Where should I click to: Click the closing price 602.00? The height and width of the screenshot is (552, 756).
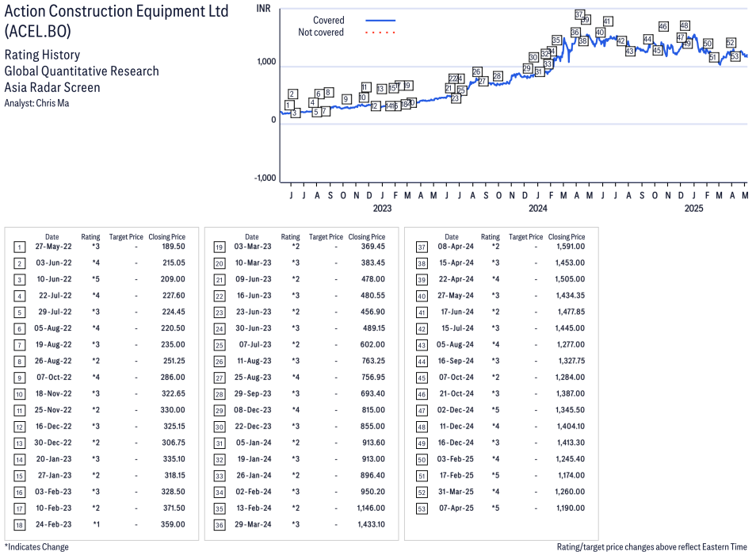[x=372, y=344]
